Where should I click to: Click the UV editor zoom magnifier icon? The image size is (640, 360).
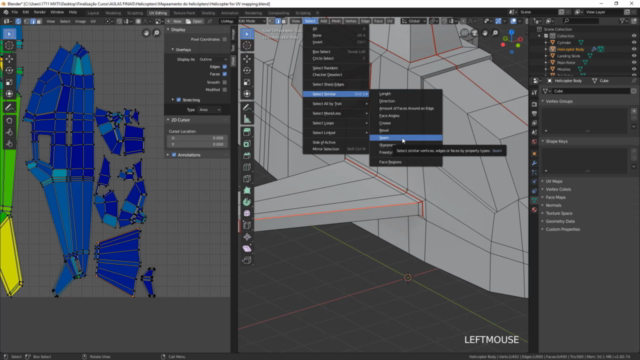[156, 33]
